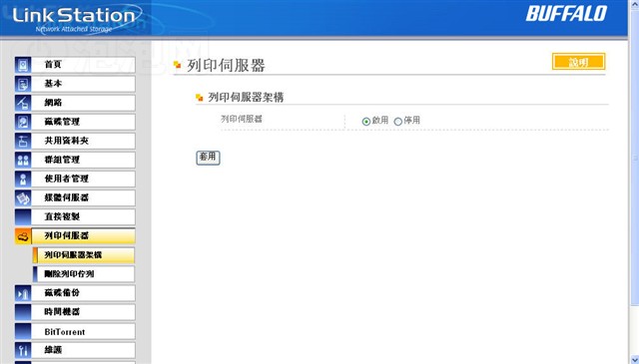Click the tools icon beside 維護
Image resolution: width=639 pixels, height=364 pixels.
pyautogui.click(x=23, y=350)
